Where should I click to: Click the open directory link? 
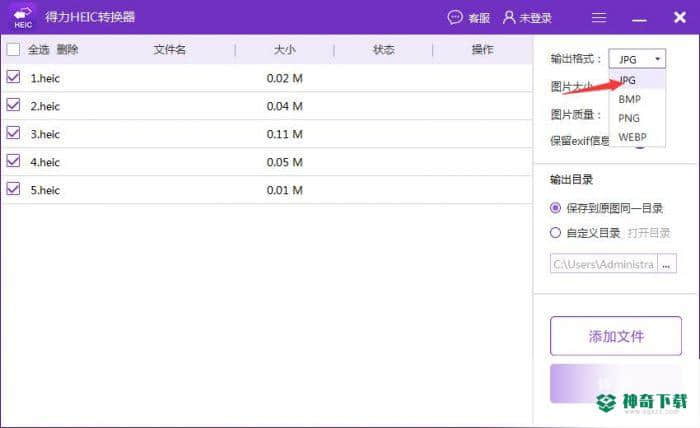[x=649, y=233]
